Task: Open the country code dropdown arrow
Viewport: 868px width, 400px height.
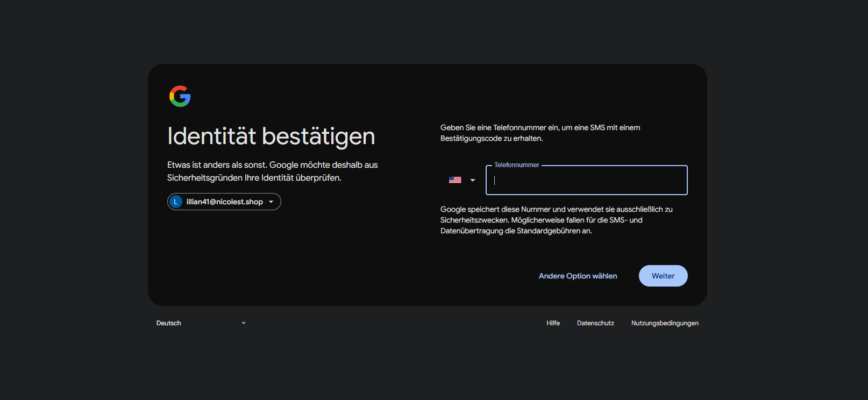Action: pyautogui.click(x=473, y=180)
